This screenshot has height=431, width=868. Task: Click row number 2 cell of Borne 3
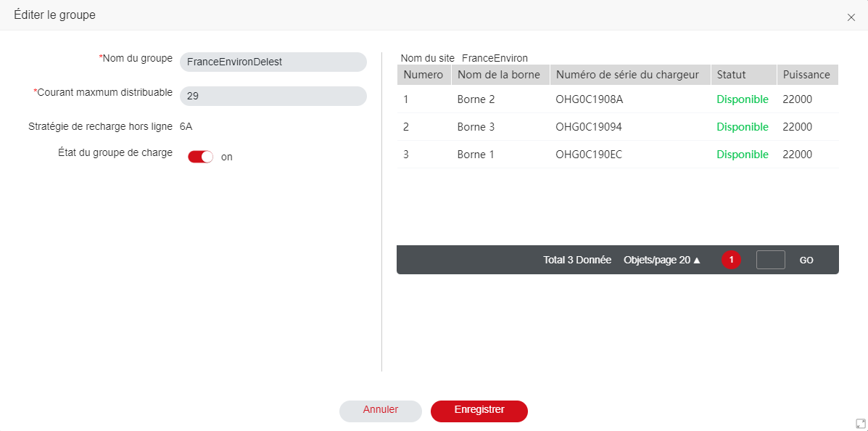pyautogui.click(x=406, y=127)
